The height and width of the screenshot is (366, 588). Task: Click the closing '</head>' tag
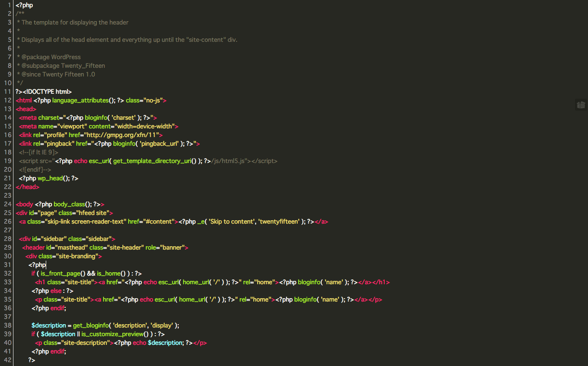coord(27,187)
